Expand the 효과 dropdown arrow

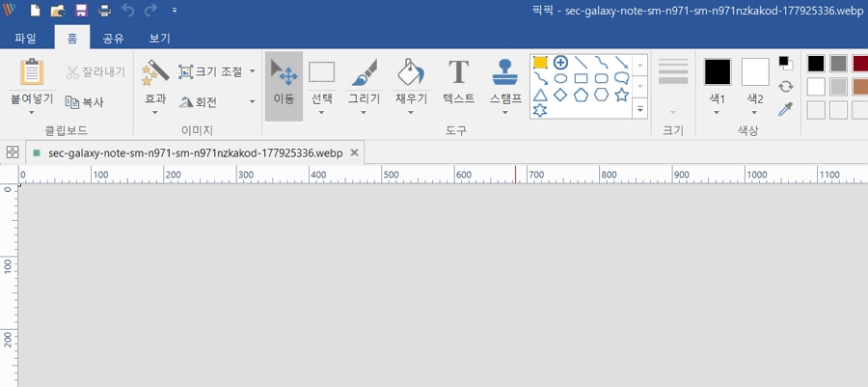pyautogui.click(x=155, y=112)
